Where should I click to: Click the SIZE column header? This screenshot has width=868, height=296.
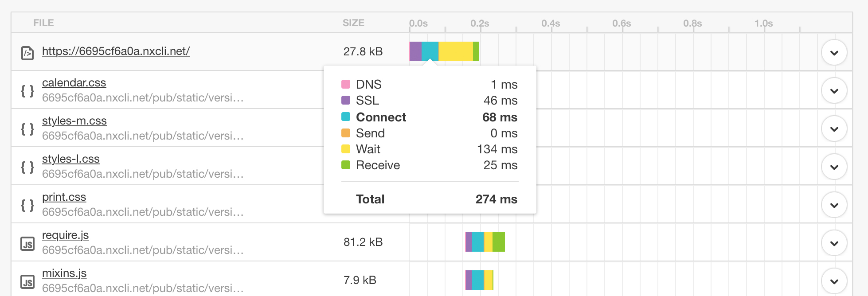pos(353,23)
